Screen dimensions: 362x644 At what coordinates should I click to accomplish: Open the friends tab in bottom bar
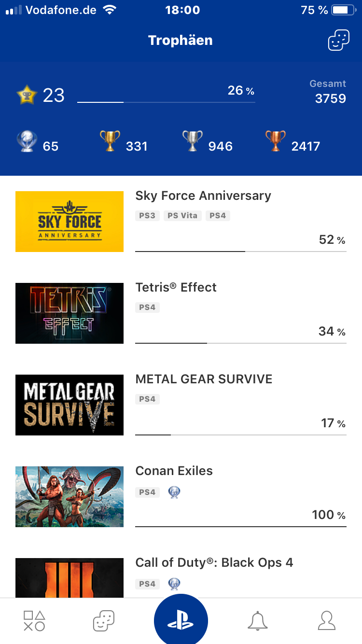click(x=104, y=620)
